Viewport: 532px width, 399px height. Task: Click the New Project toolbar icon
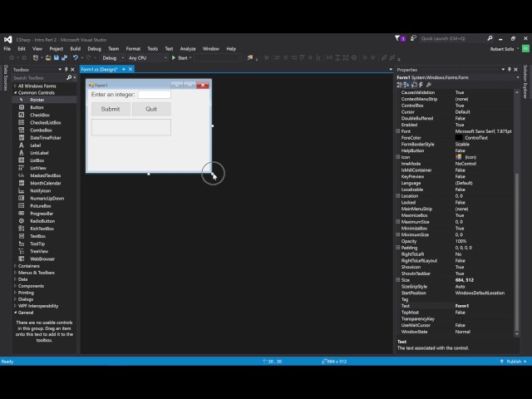click(x=36, y=58)
